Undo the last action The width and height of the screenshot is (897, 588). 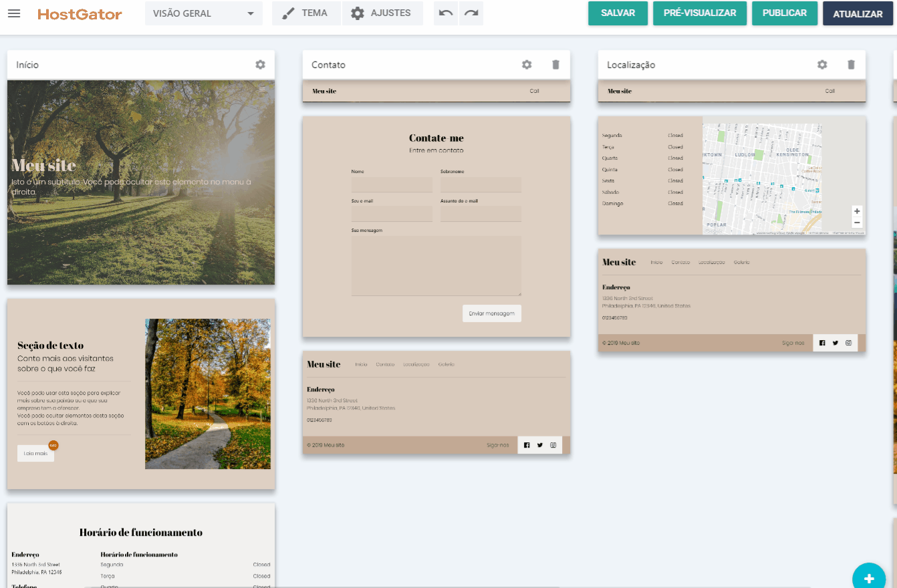(446, 13)
